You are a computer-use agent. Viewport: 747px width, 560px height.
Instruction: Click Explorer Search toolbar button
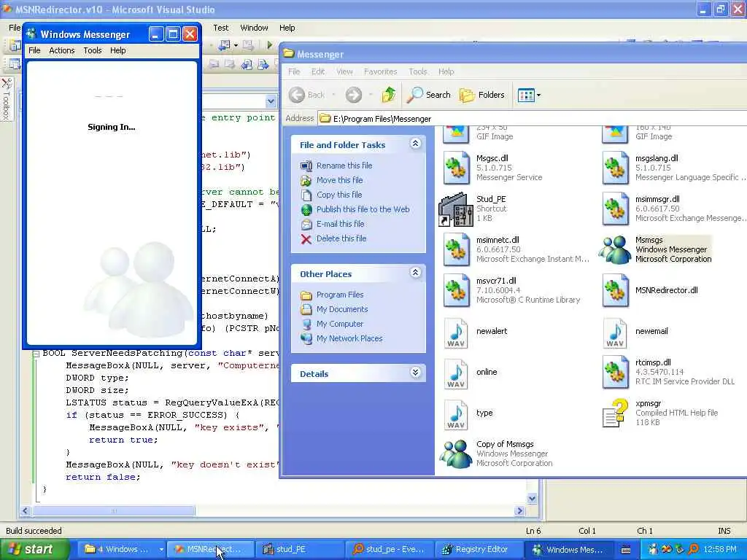tap(428, 95)
